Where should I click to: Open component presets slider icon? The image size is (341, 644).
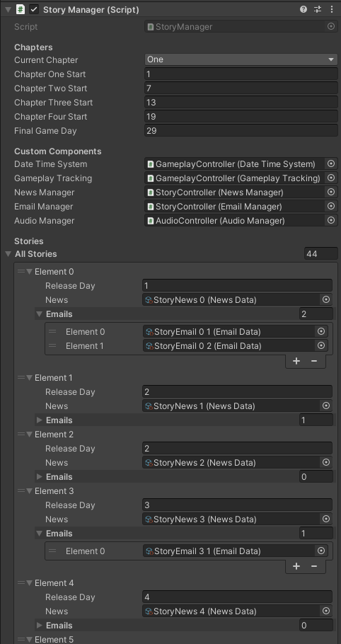coord(318,9)
